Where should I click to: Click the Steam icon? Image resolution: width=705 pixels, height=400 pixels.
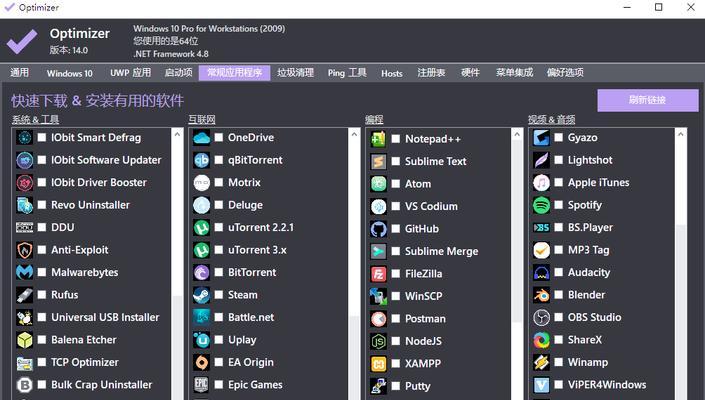[x=201, y=295]
